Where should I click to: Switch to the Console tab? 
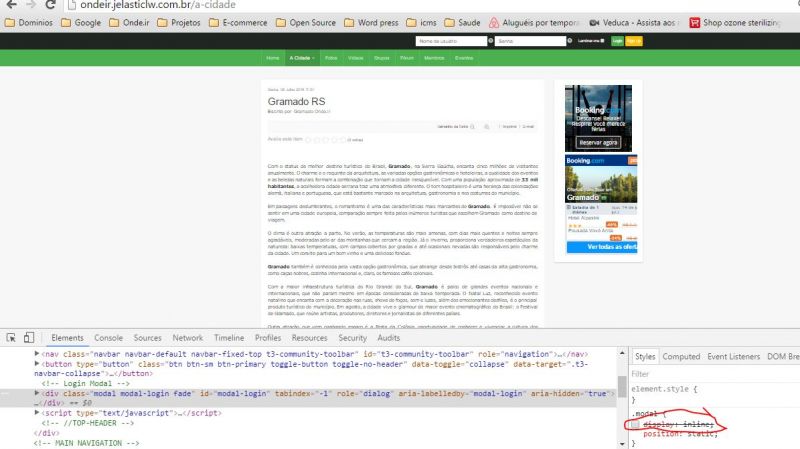tap(108, 338)
